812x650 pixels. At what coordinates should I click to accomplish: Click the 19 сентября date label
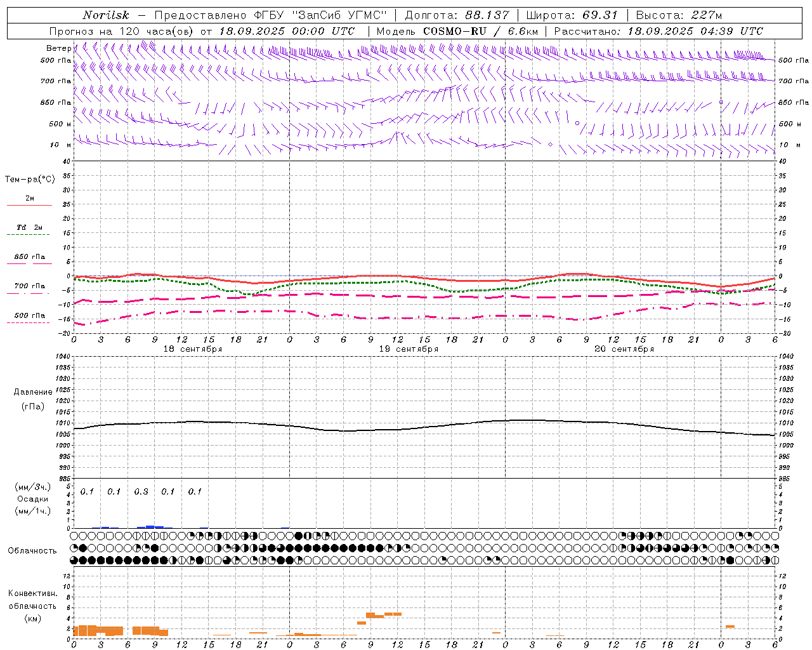(x=409, y=349)
